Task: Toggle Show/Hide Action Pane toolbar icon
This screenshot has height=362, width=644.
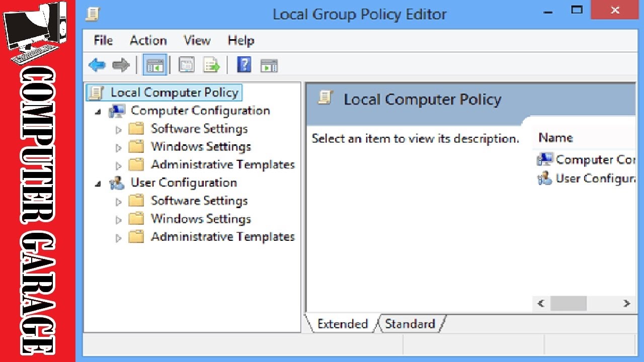Action: click(x=269, y=65)
